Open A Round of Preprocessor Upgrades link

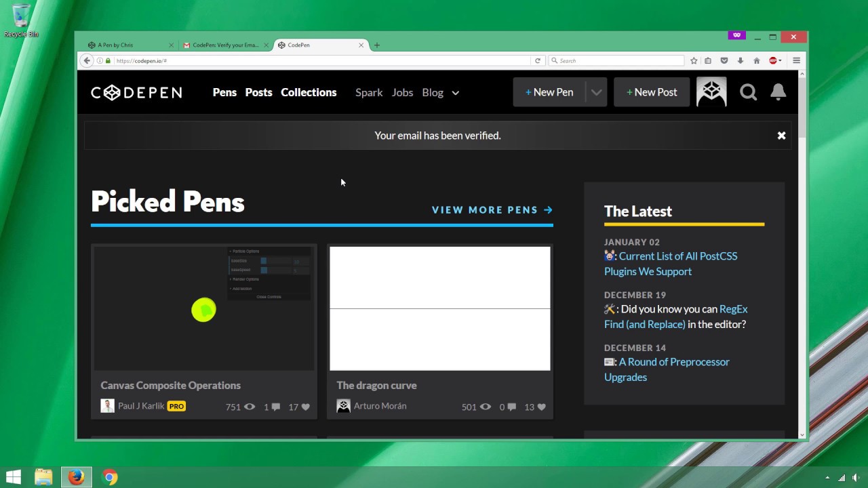click(x=667, y=369)
